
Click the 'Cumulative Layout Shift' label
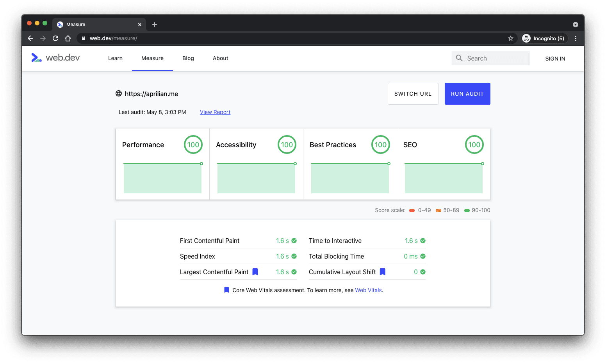342,272
